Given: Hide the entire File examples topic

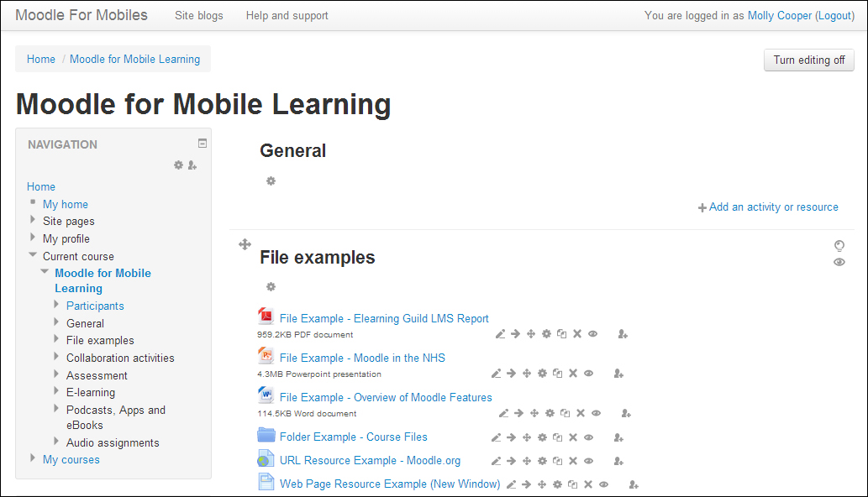Looking at the screenshot, I should (x=839, y=263).
